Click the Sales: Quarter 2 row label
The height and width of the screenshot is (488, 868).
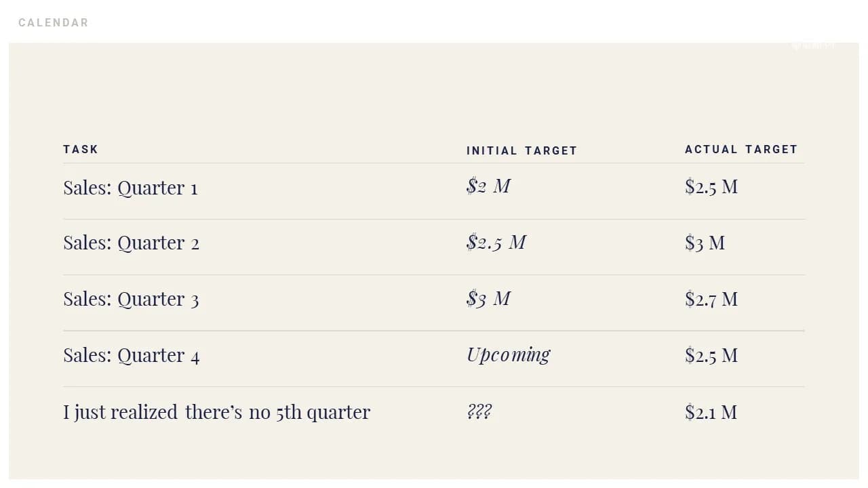tap(131, 243)
